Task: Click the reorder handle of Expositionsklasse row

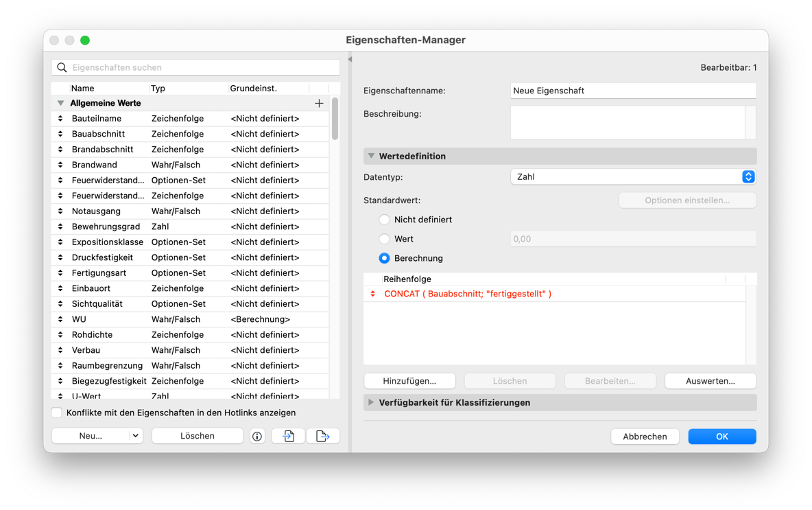Action: [x=60, y=242]
